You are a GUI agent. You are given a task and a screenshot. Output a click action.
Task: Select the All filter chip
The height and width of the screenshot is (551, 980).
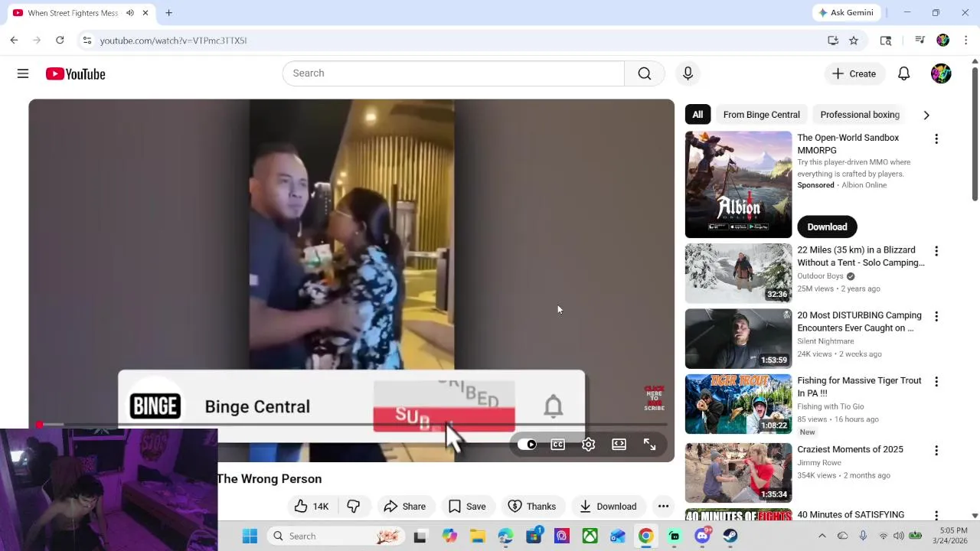(697, 115)
